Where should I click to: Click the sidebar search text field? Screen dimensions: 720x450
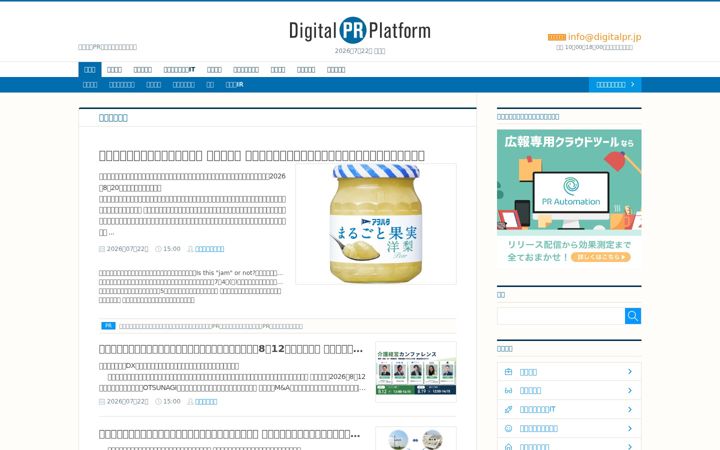click(561, 316)
